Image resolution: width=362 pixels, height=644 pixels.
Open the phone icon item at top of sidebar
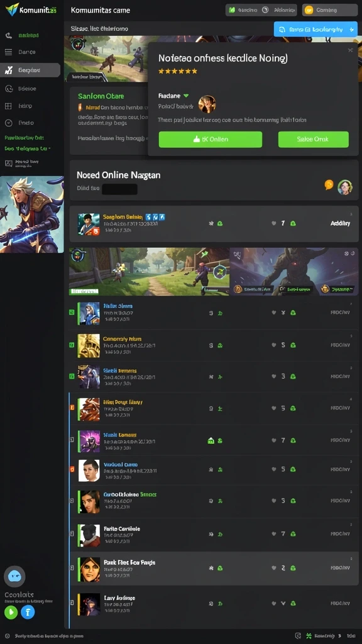pyautogui.click(x=8, y=35)
